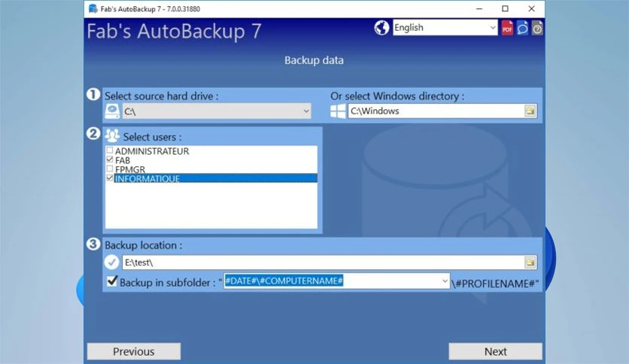Uncheck the INFORMATIQUE user checkbox
Screen dimensions: 629x364
[110, 178]
